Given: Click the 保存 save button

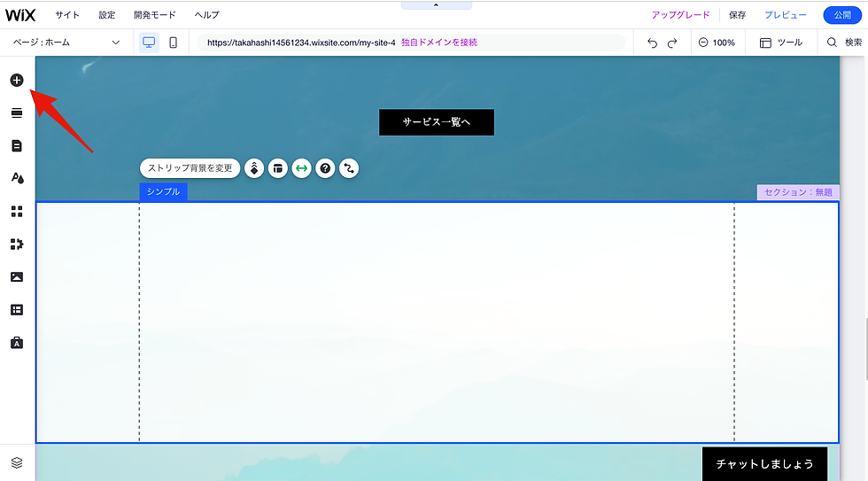Looking at the screenshot, I should pos(737,15).
